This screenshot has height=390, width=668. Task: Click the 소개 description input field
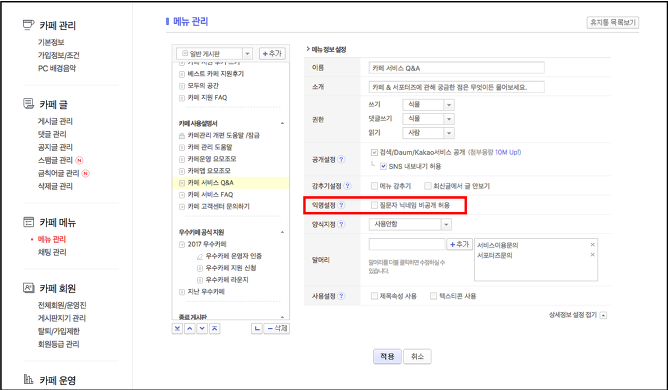456,87
